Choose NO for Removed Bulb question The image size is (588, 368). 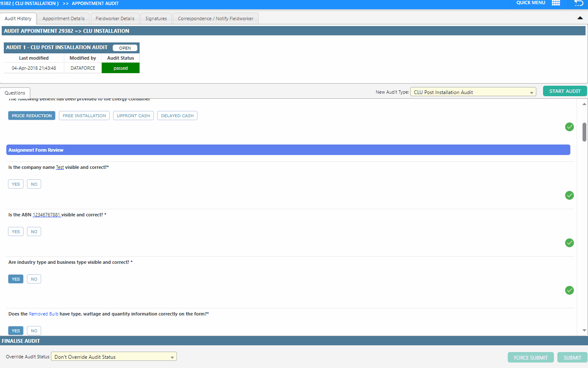click(x=34, y=331)
